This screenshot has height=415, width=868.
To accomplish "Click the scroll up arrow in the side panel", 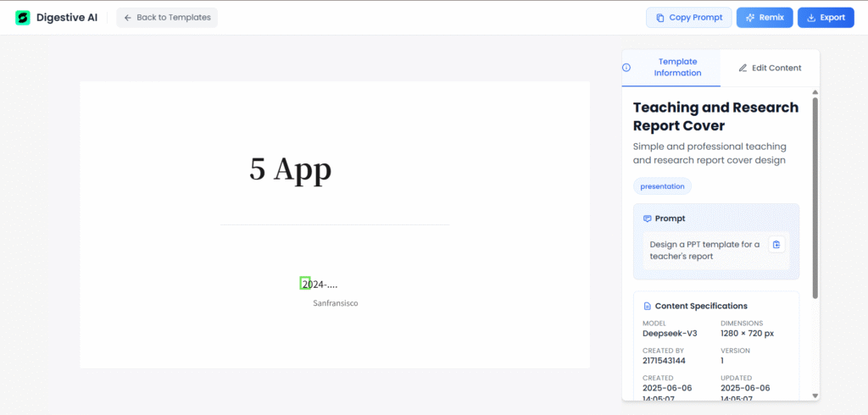I will click(x=815, y=91).
